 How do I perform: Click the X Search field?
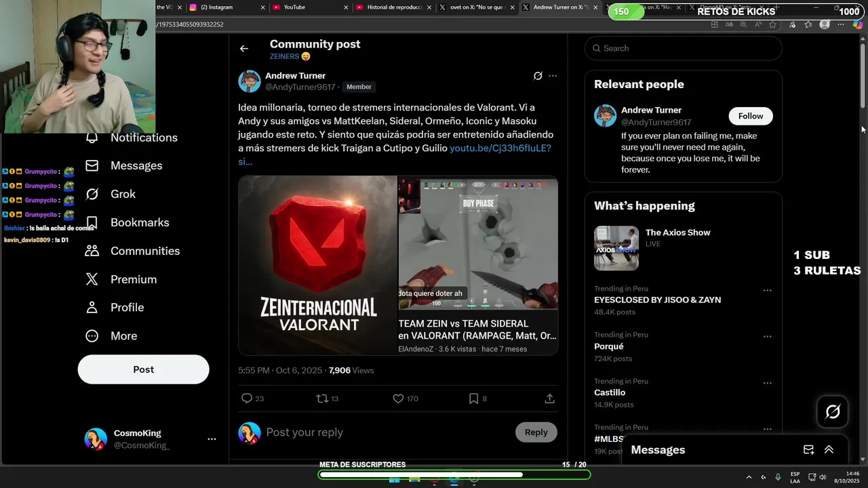[x=684, y=48]
